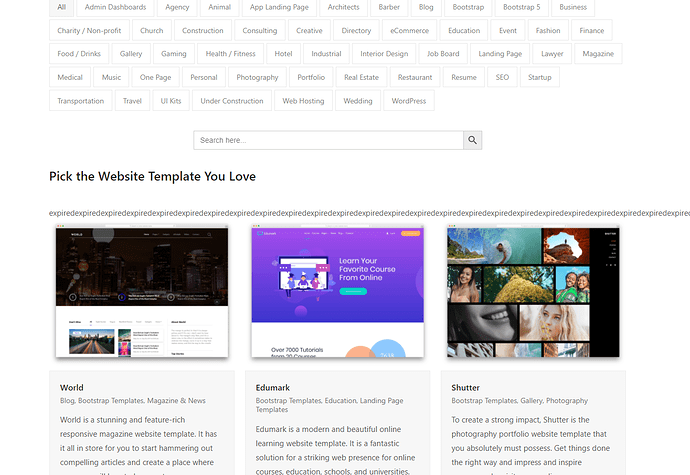690x475 pixels.
Task: Select the Landing Page category tag
Action: pos(500,54)
